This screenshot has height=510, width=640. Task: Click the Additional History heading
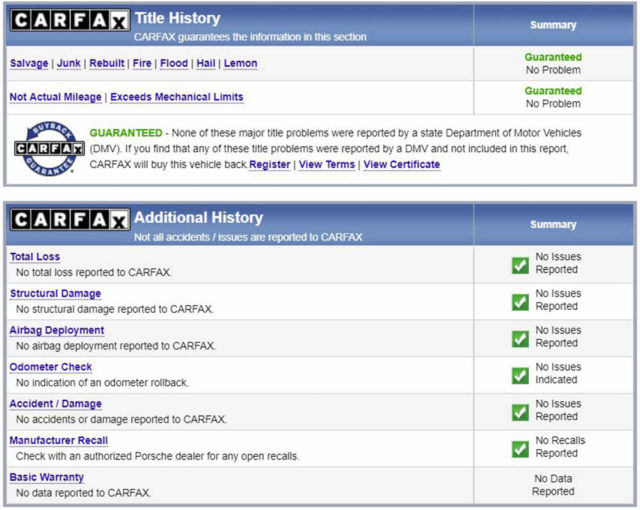click(x=199, y=217)
